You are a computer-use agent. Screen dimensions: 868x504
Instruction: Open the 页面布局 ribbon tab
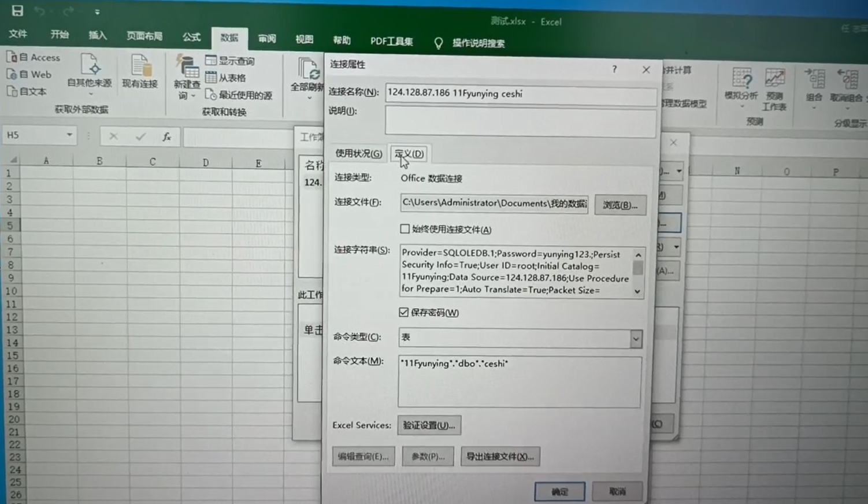pos(144,36)
